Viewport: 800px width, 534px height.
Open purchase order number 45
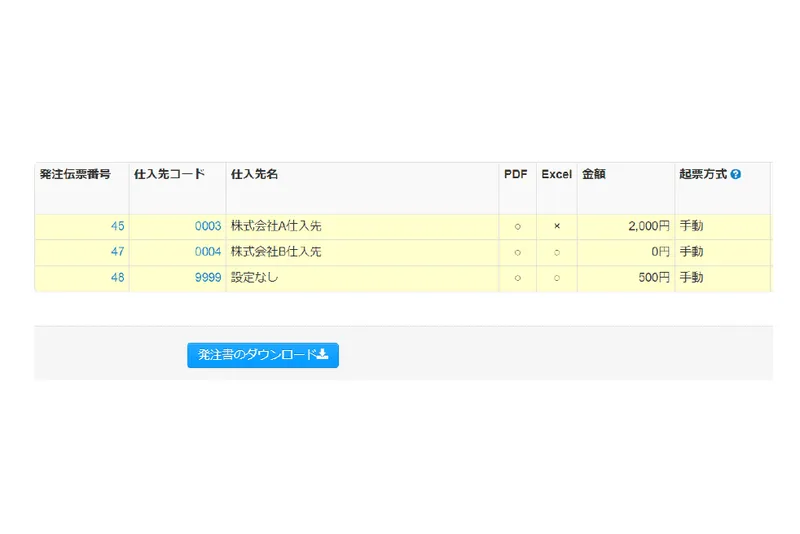tap(117, 226)
